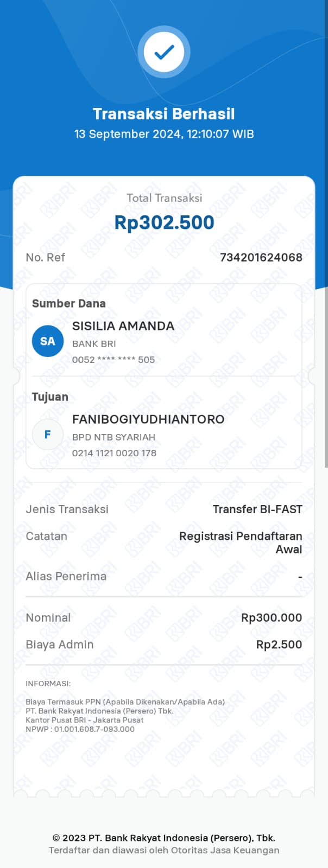Select the transaction date and time text
This screenshot has width=328, height=868.
164,134
